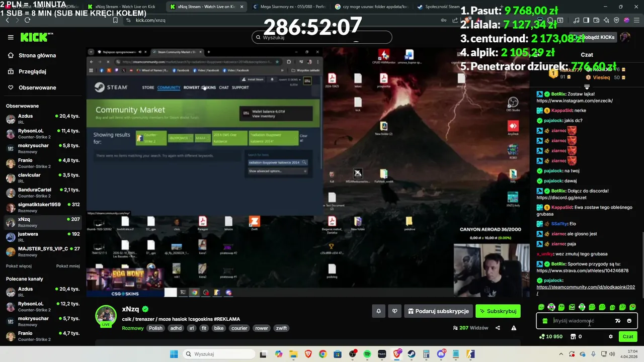
Task: Switch to czy moge usunac folder tab
Action: [372, 7]
